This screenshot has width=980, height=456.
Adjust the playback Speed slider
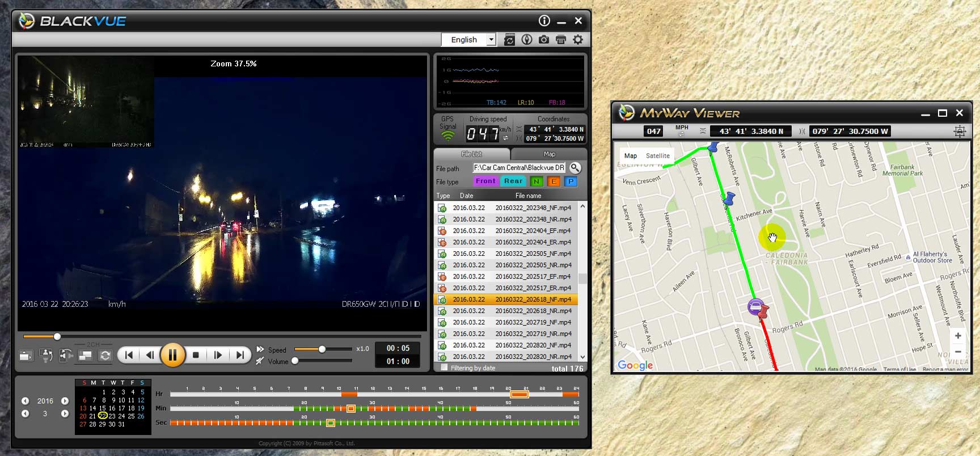[322, 349]
